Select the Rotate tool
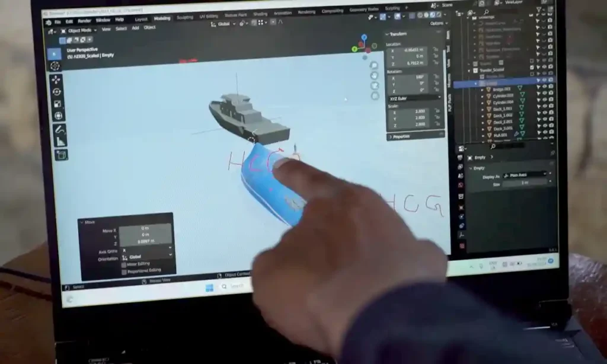 tap(57, 92)
